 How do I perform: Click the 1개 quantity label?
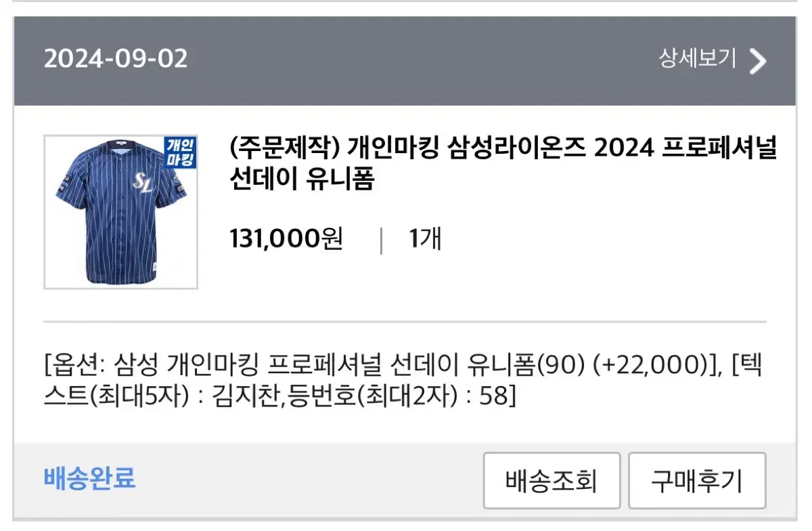[x=426, y=239]
